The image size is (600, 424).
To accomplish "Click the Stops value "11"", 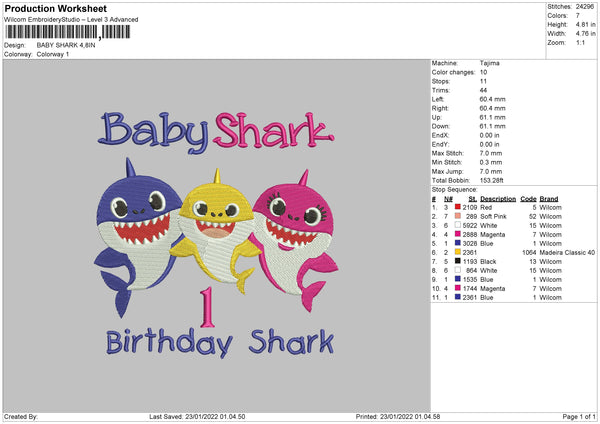I will click(483, 81).
